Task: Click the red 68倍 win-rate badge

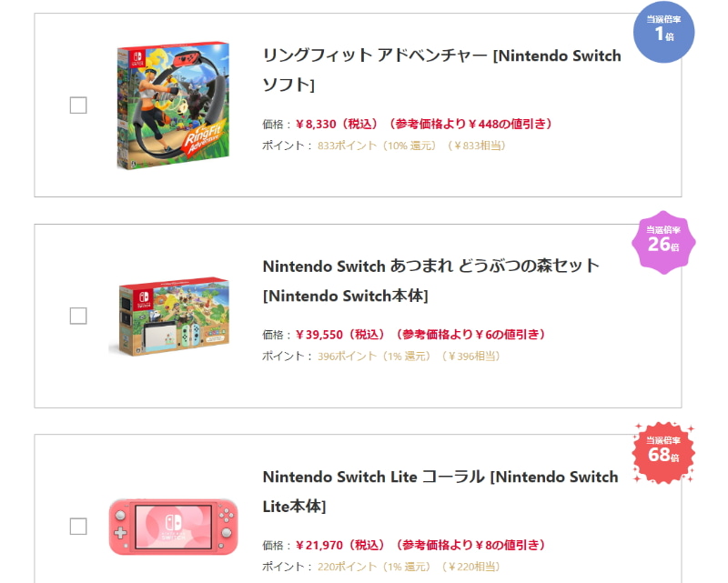Action: (x=663, y=452)
